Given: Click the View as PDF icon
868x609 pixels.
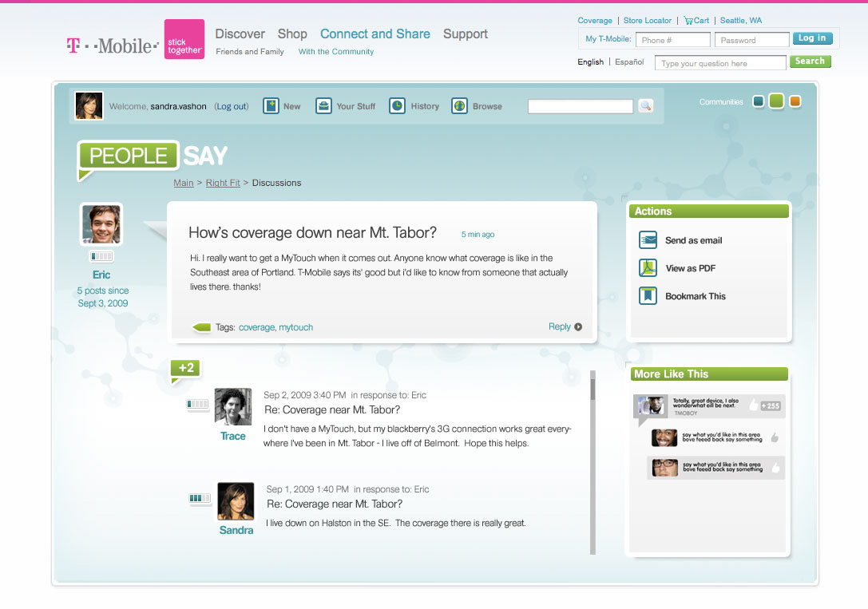Looking at the screenshot, I should click(648, 267).
